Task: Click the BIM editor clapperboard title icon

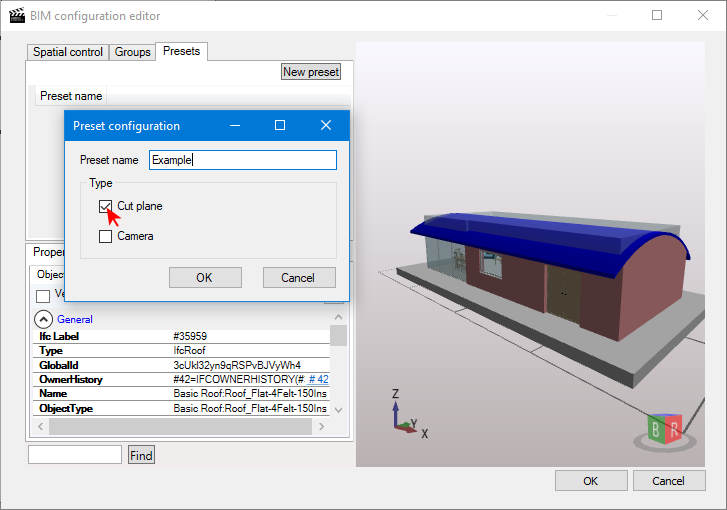Action: (17, 16)
